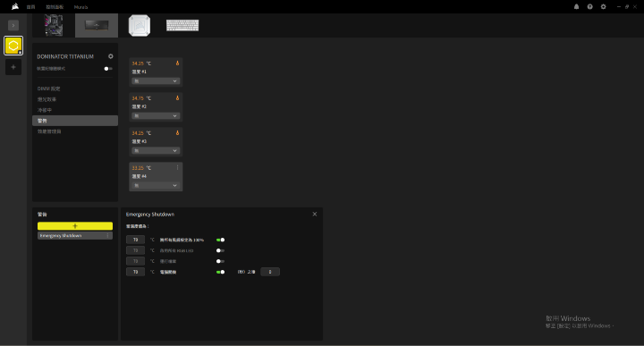
Task: Enable the second Emergency Shutdown action toggle
Action: [221, 250]
